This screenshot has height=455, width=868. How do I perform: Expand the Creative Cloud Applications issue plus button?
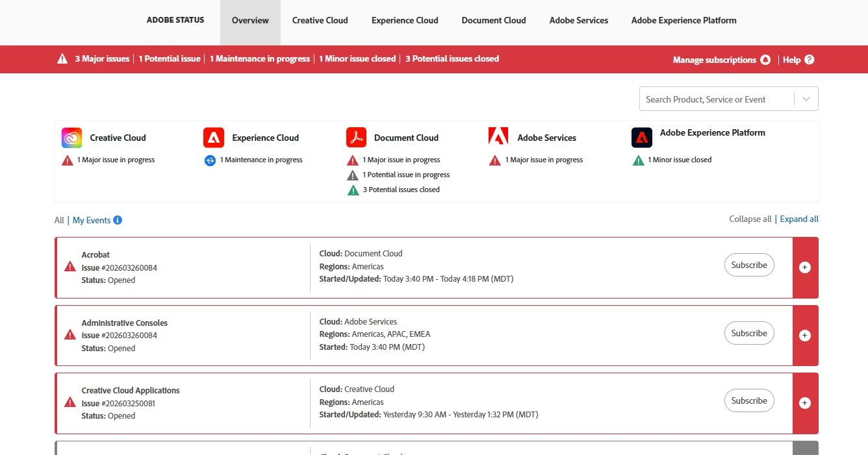(x=805, y=403)
